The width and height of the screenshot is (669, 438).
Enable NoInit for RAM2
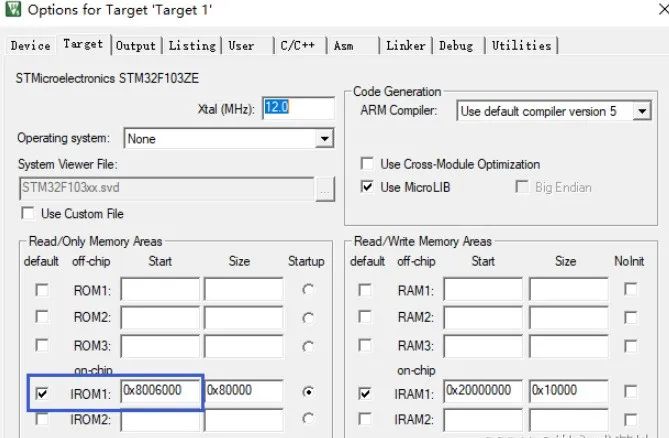tap(631, 317)
